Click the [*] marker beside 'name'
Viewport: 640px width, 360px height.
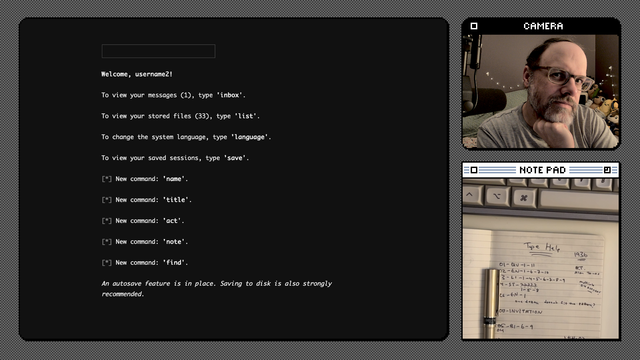(107, 179)
